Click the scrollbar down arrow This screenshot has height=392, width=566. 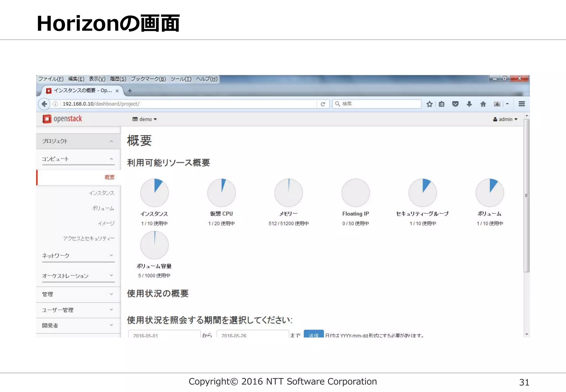[x=526, y=334]
